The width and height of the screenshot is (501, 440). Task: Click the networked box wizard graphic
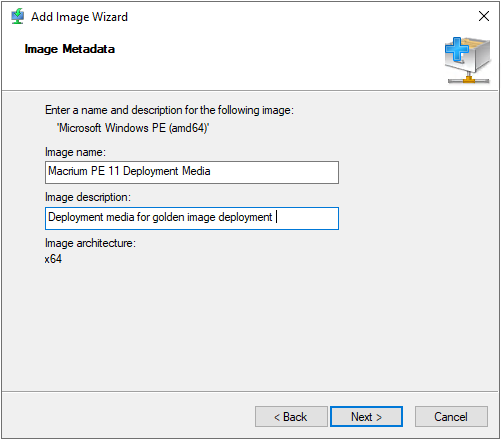pyautogui.click(x=468, y=60)
